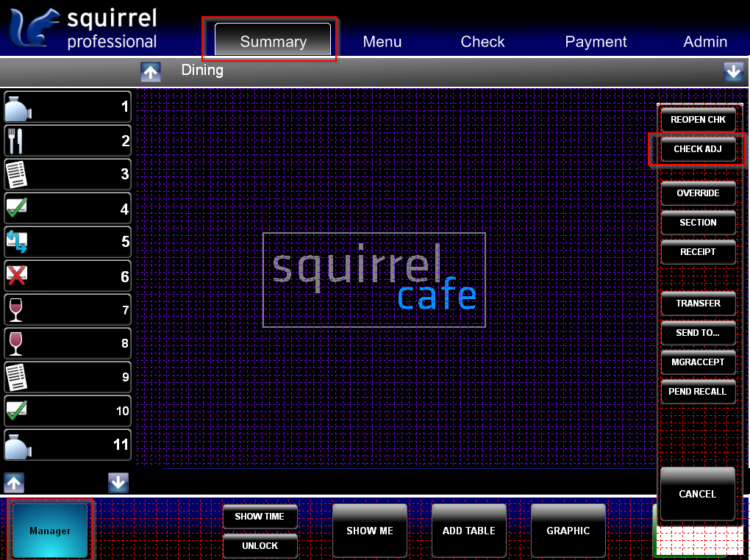
Task: Click table list up arrow below table 11
Action: click(14, 483)
